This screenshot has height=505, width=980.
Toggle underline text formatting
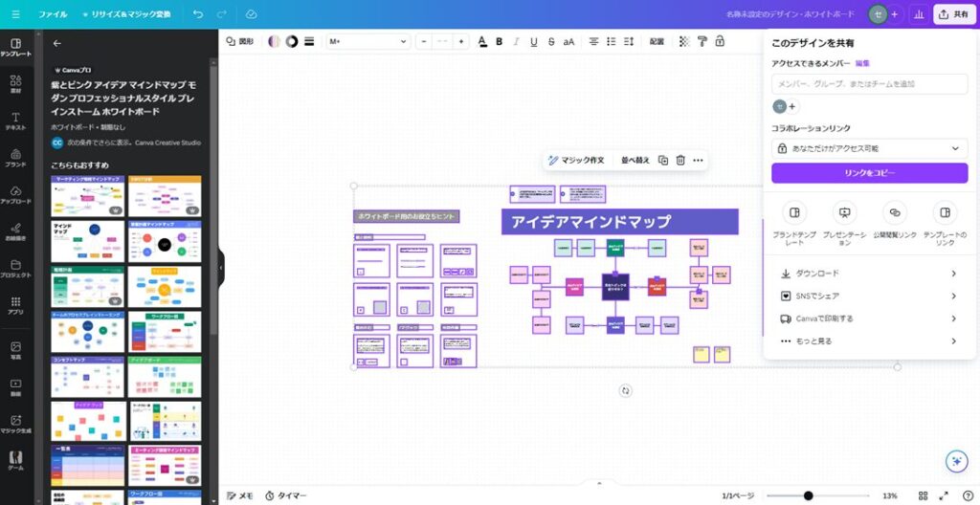pos(533,41)
